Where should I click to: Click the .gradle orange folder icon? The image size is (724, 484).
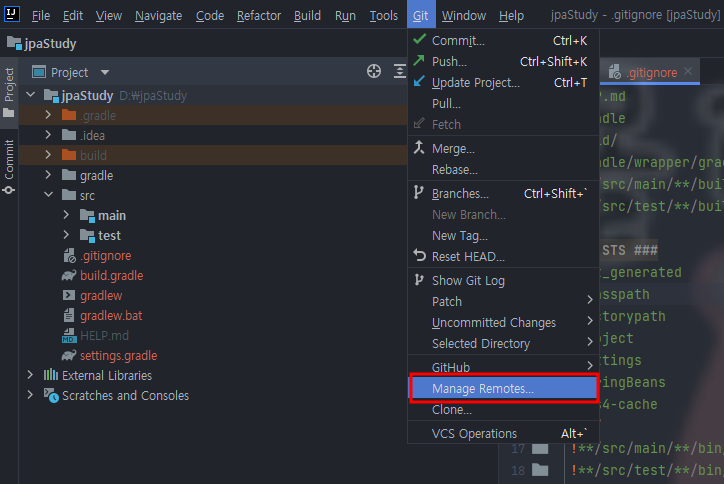69,115
